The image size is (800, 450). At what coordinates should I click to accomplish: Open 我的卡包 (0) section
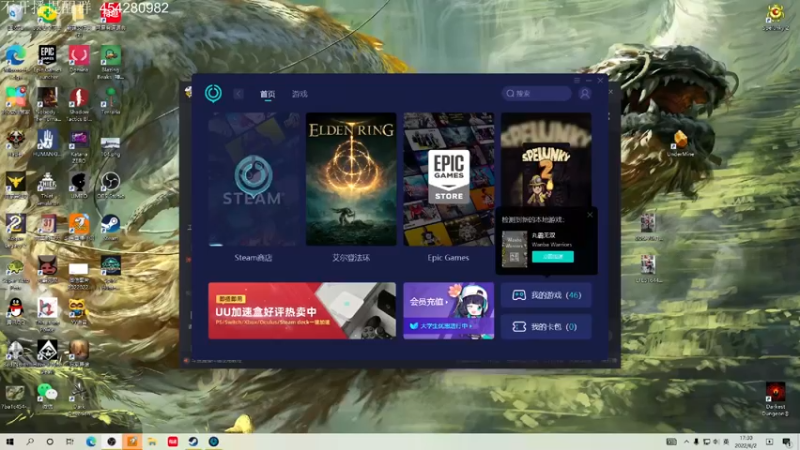pyautogui.click(x=546, y=327)
